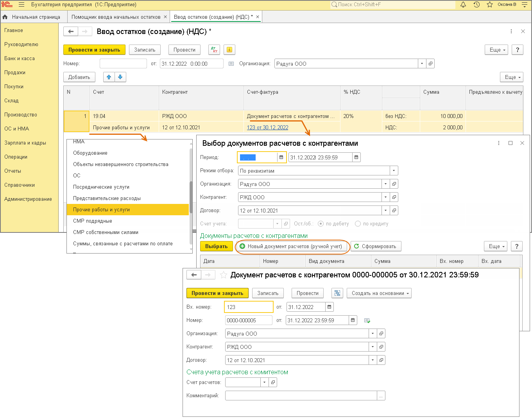This screenshot has height=418, width=532.
Task: Open Администрирование section
Action: pos(28,199)
